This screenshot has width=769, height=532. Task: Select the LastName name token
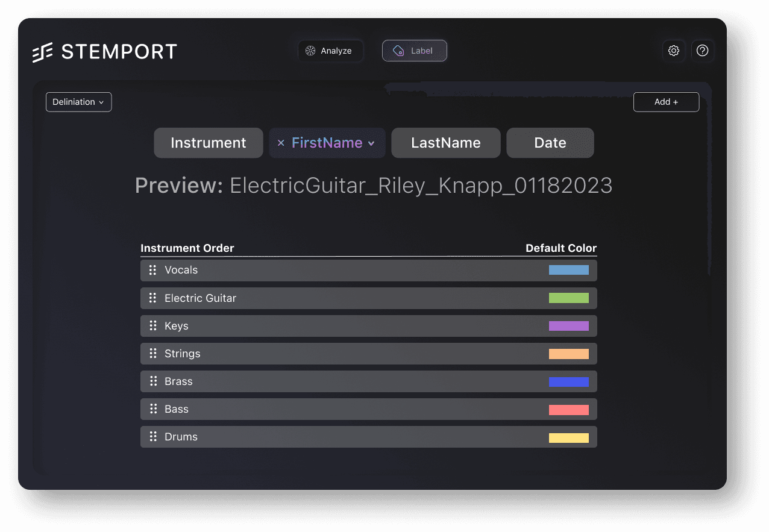[x=445, y=143]
